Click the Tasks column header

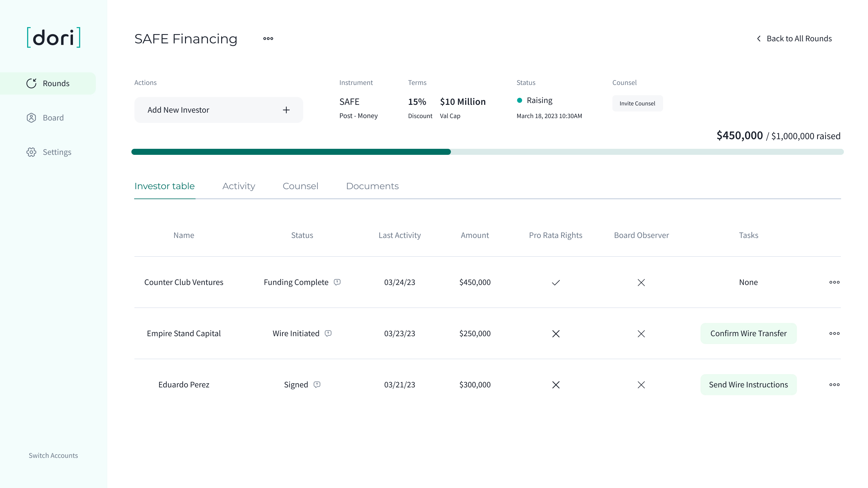pyautogui.click(x=748, y=235)
